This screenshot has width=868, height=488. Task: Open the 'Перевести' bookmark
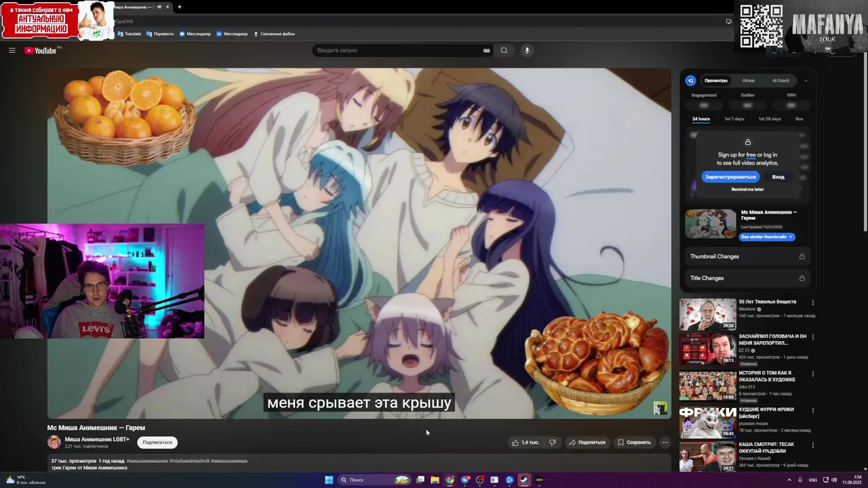(x=160, y=34)
